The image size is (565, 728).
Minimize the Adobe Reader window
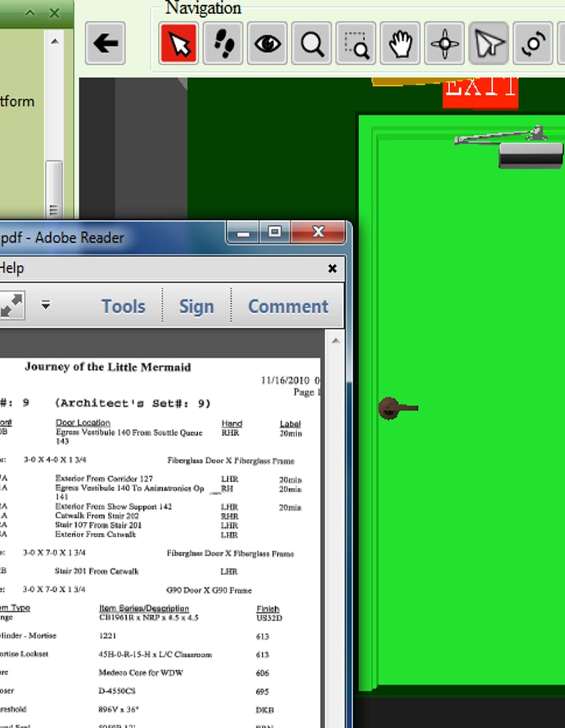[244, 233]
